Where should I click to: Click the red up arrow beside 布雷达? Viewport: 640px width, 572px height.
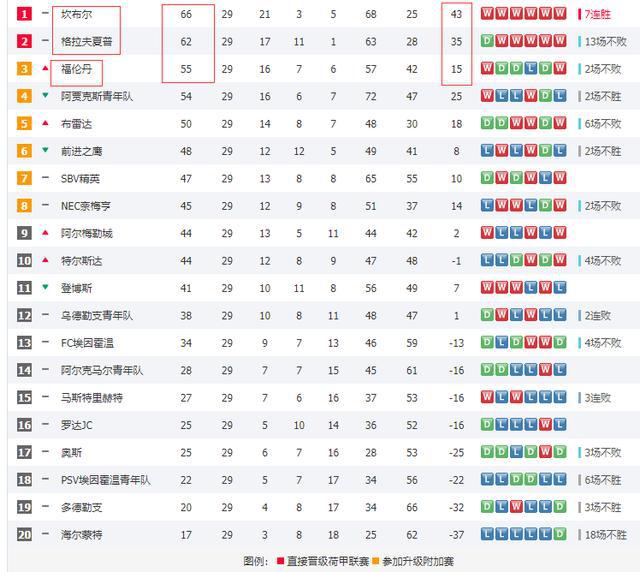click(x=45, y=123)
